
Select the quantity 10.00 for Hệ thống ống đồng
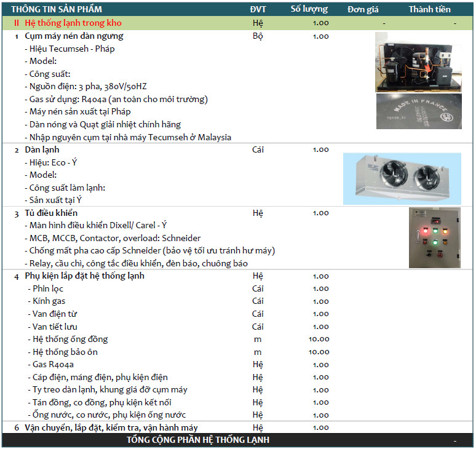(x=319, y=339)
